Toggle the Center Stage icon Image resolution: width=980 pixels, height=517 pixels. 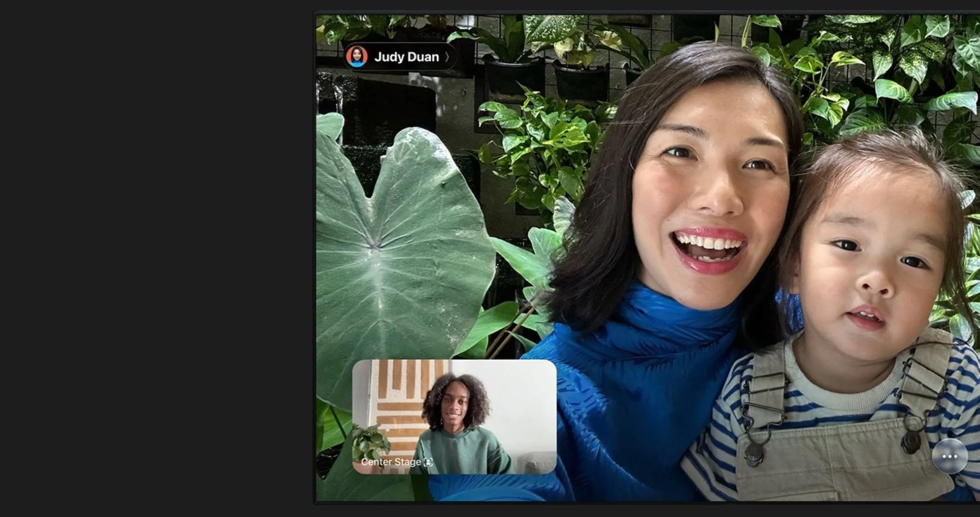(428, 462)
